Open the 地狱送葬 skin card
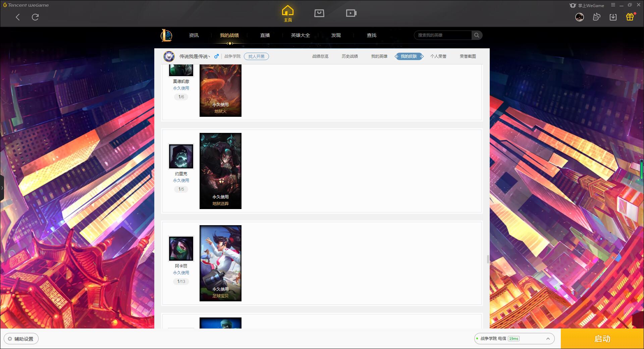This screenshot has width=644, height=349. (220, 171)
